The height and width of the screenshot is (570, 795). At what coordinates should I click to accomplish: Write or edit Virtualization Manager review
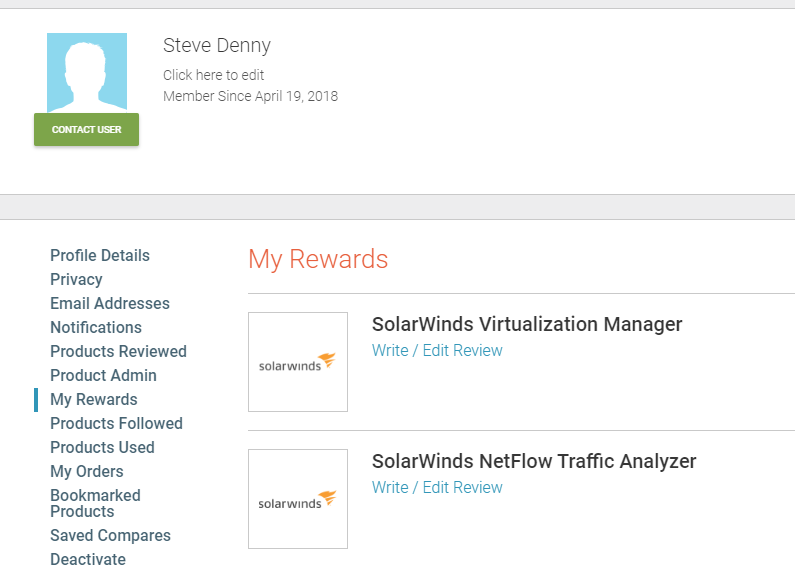pyautogui.click(x=437, y=351)
